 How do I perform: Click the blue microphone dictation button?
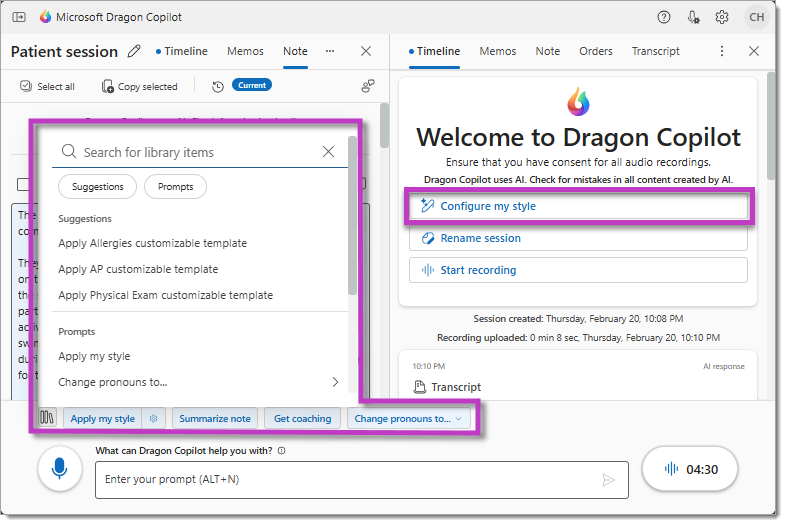coord(60,468)
